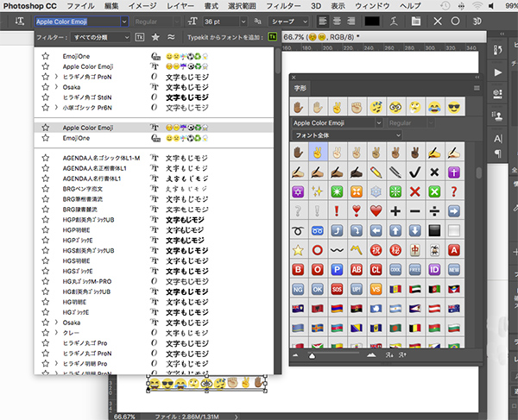Open the filter すべての分類 dropdown
This screenshot has height=420, width=518.
100,37
